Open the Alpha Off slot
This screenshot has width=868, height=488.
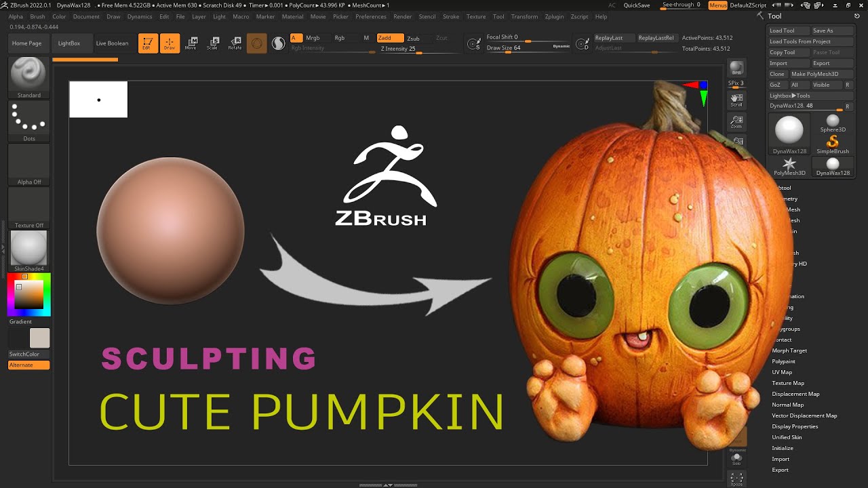[x=28, y=165]
